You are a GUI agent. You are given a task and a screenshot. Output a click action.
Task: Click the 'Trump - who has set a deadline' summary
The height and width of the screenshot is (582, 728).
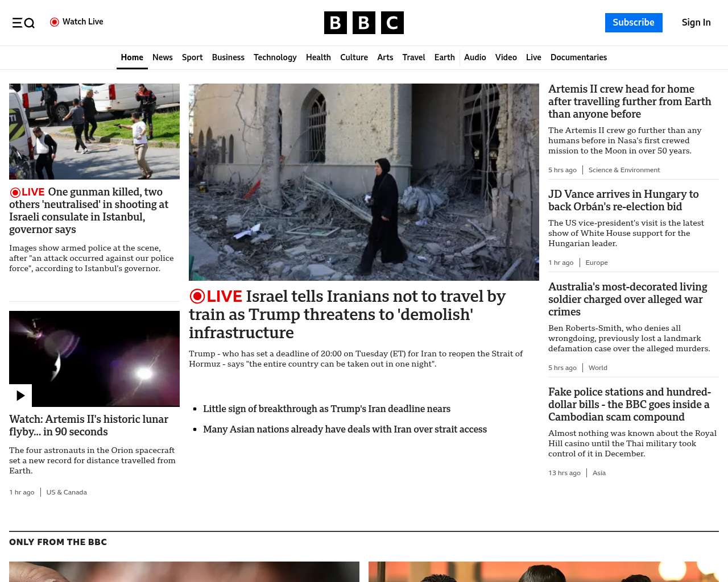355,359
